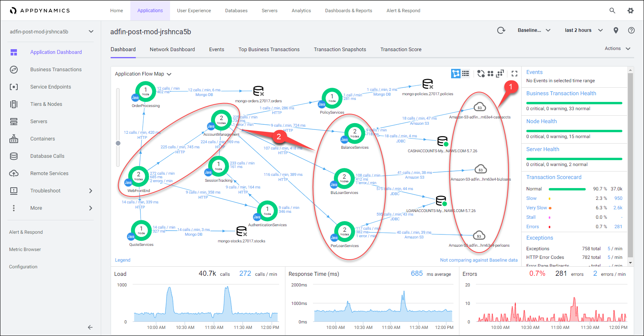Open the Databases menu
This screenshot has width=644, height=336.
click(236, 11)
